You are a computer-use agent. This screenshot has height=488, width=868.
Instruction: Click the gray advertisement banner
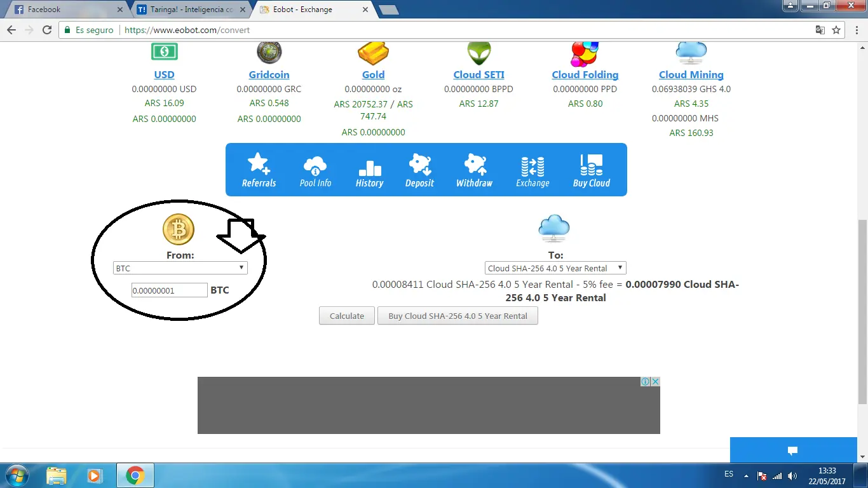429,405
